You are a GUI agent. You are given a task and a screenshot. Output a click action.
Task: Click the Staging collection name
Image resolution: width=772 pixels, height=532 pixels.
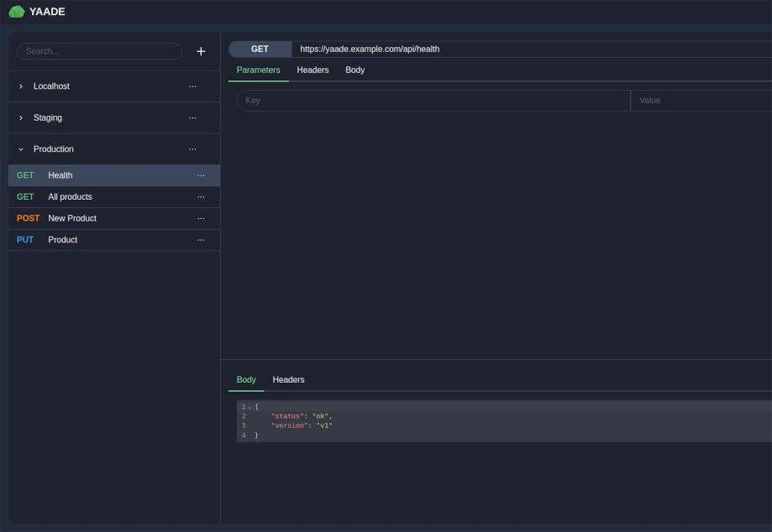47,118
